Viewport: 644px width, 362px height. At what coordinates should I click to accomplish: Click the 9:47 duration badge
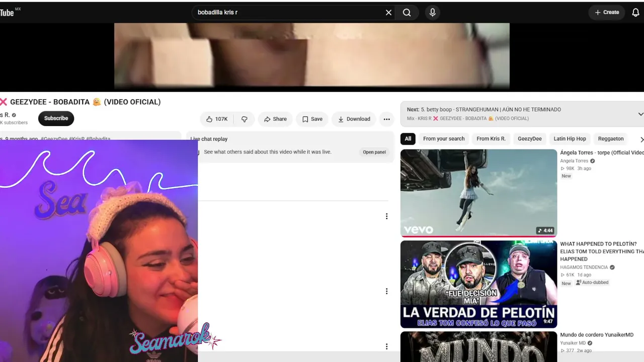548,322
